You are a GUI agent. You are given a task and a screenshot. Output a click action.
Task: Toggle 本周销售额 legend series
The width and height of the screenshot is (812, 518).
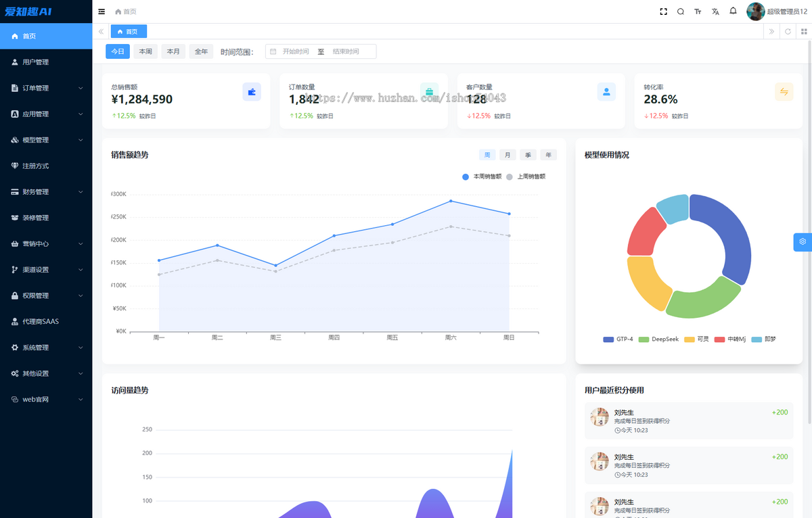pos(482,176)
